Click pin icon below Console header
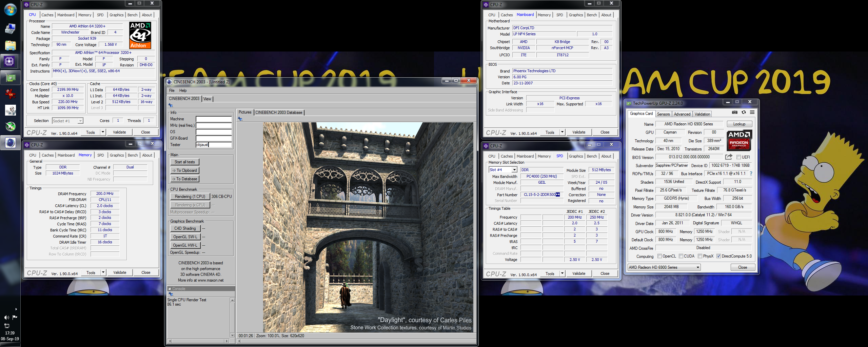The width and height of the screenshot is (868, 347). pyautogui.click(x=171, y=294)
